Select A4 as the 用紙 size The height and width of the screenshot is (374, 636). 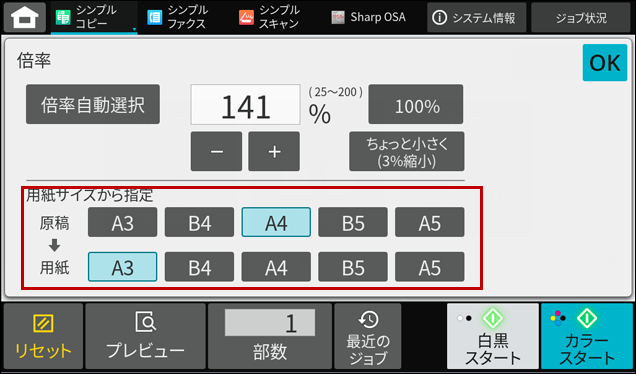(276, 267)
